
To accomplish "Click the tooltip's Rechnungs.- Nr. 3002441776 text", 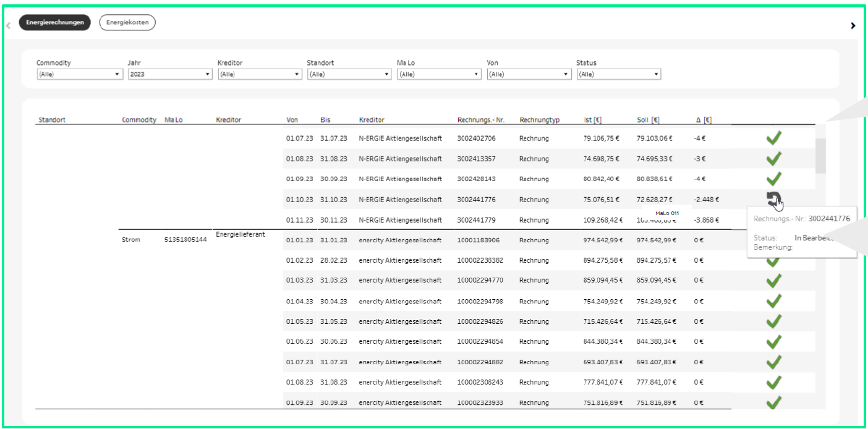I will tap(802, 219).
